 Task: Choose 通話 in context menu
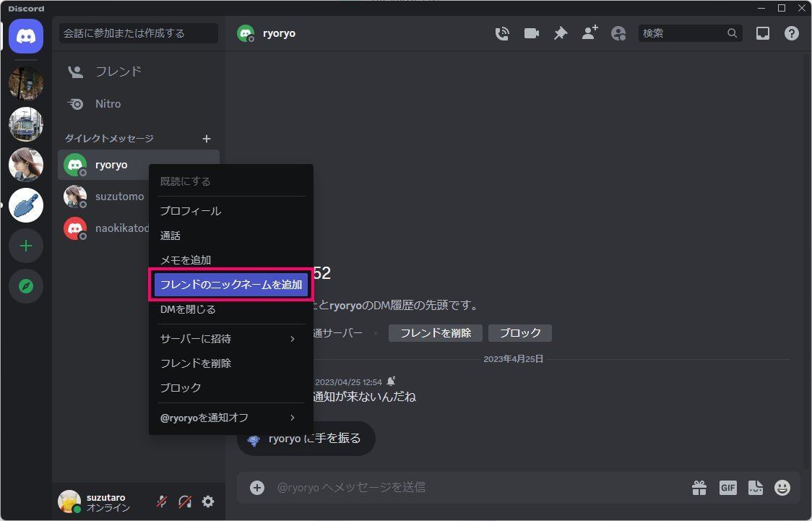tap(231, 236)
